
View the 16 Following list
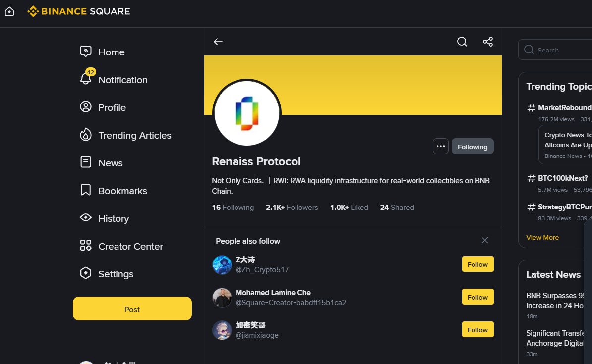tap(233, 208)
